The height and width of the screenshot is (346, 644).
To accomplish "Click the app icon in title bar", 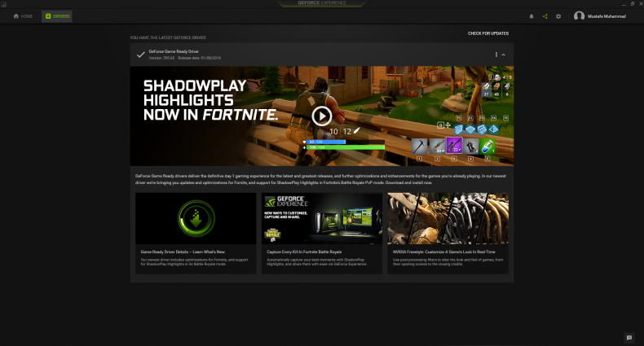I will (4, 4).
